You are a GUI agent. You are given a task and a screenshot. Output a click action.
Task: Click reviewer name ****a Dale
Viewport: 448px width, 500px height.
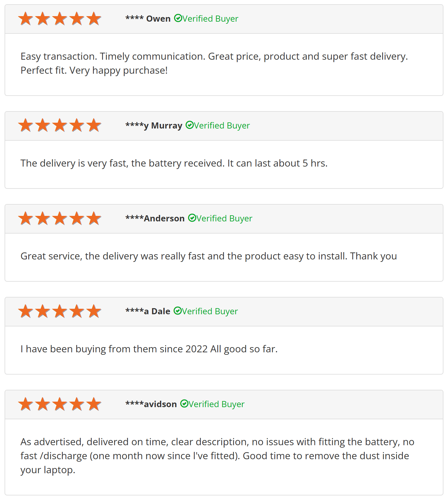148,311
